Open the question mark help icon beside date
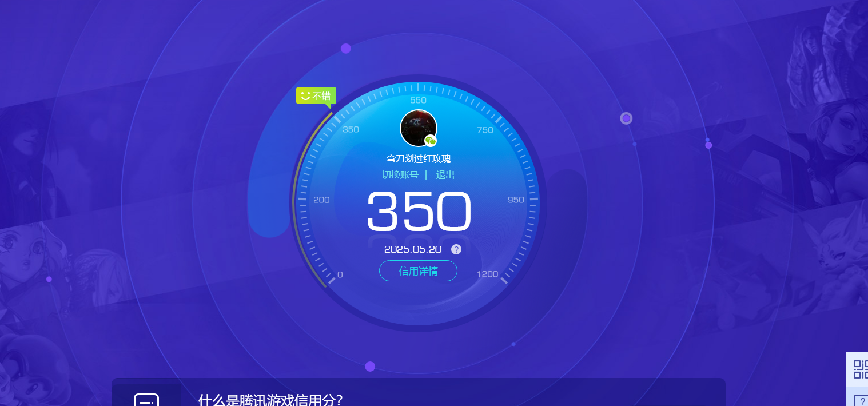Screen dimensions: 868x406 [x=456, y=249]
